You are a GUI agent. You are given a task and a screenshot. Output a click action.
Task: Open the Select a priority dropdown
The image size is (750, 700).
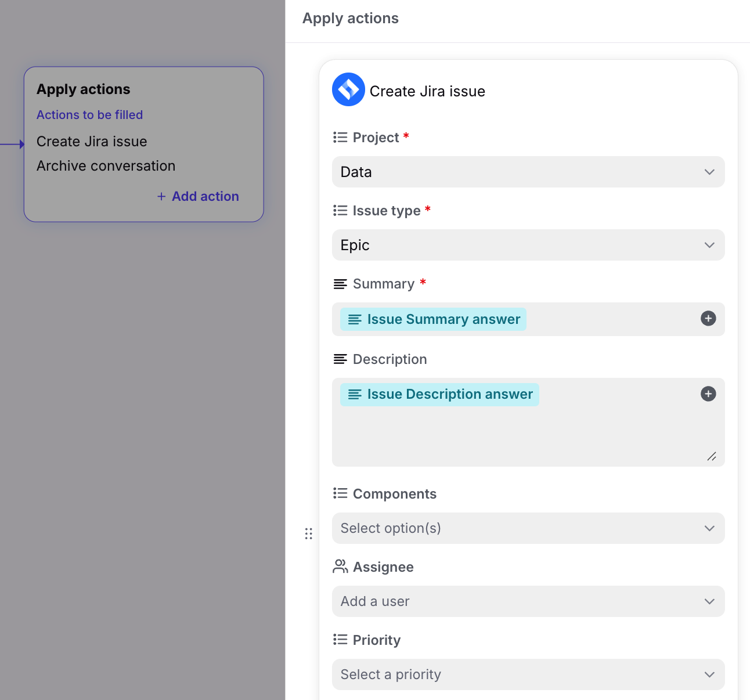click(x=528, y=674)
